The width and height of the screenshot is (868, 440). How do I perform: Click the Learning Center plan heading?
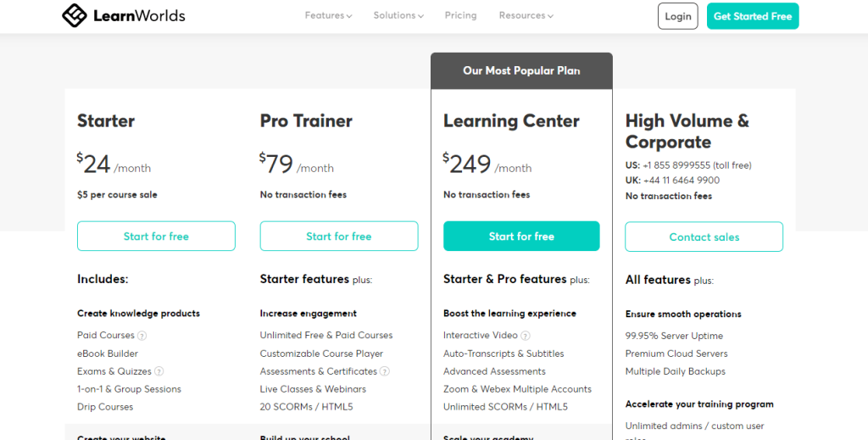coord(511,121)
